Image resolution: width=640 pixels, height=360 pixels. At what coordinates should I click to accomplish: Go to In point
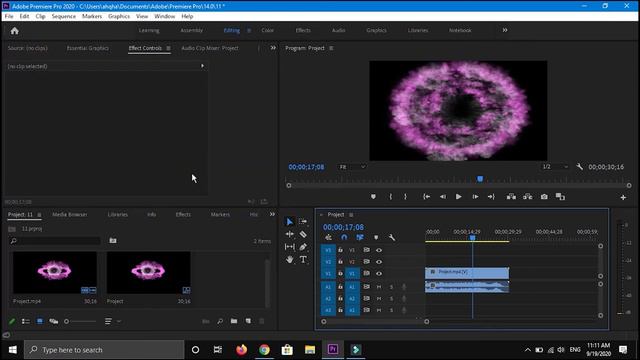point(427,197)
